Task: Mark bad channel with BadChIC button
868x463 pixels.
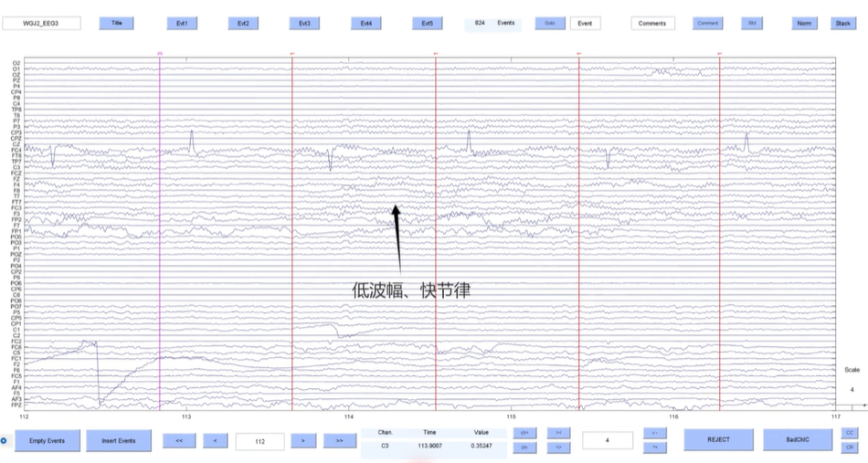Action: [x=798, y=440]
